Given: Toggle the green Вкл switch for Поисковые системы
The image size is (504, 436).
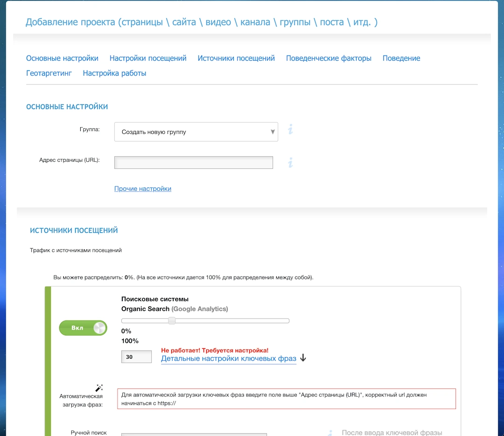Looking at the screenshot, I should pyautogui.click(x=83, y=328).
